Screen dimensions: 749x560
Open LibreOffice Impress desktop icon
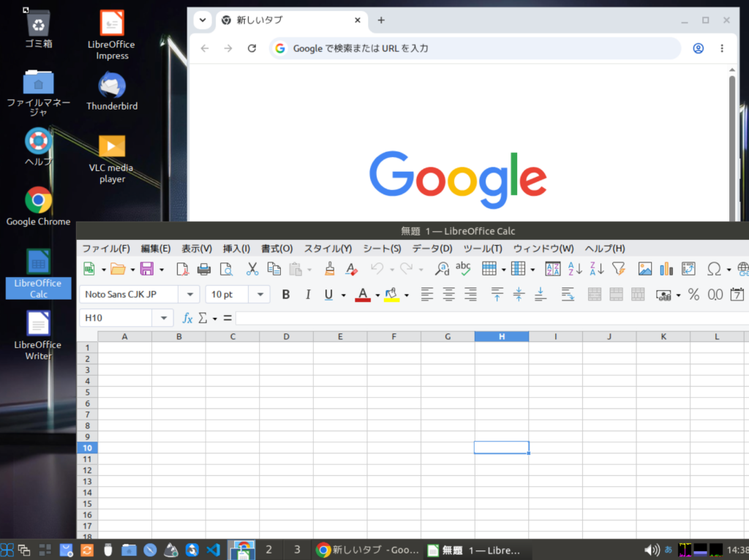point(111,34)
